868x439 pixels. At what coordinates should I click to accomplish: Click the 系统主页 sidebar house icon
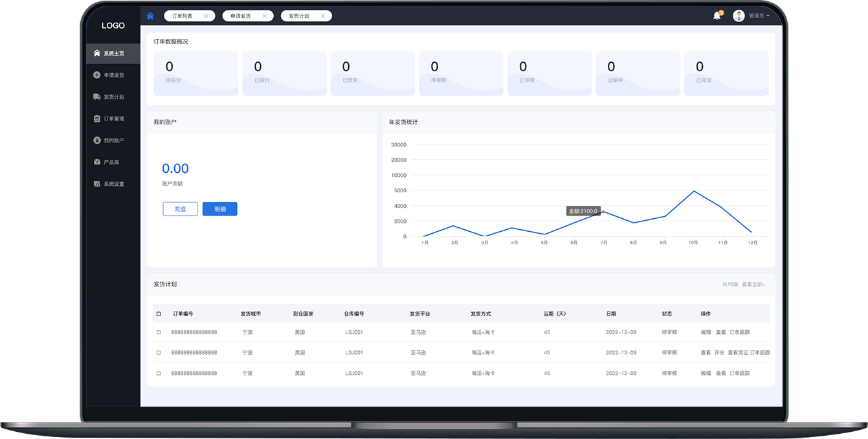[x=97, y=53]
